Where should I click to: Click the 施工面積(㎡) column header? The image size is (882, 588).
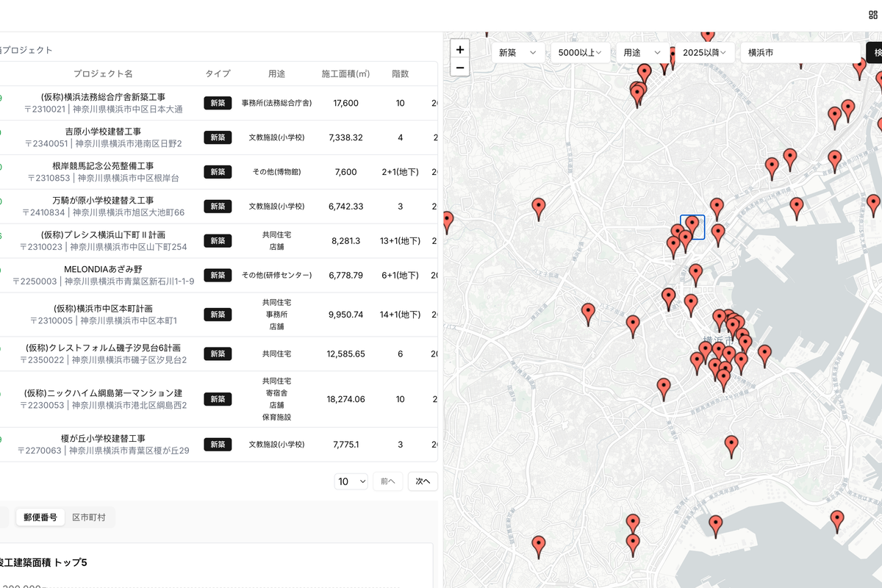pyautogui.click(x=345, y=73)
